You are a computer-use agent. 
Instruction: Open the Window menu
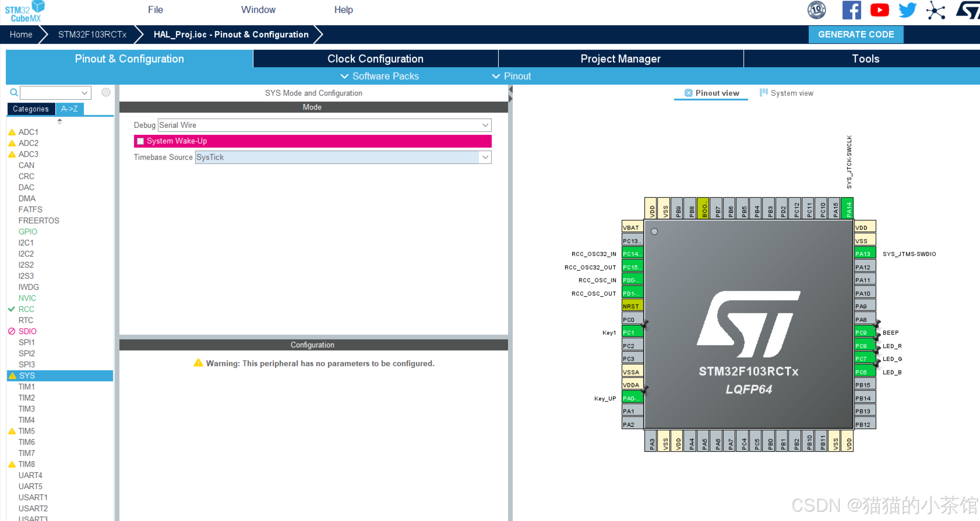[258, 10]
